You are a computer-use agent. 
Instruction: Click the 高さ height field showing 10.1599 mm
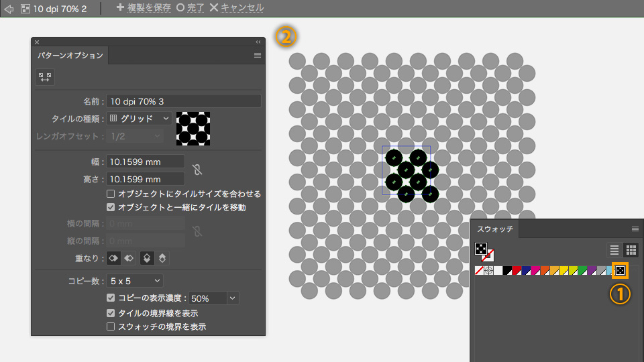(x=146, y=179)
